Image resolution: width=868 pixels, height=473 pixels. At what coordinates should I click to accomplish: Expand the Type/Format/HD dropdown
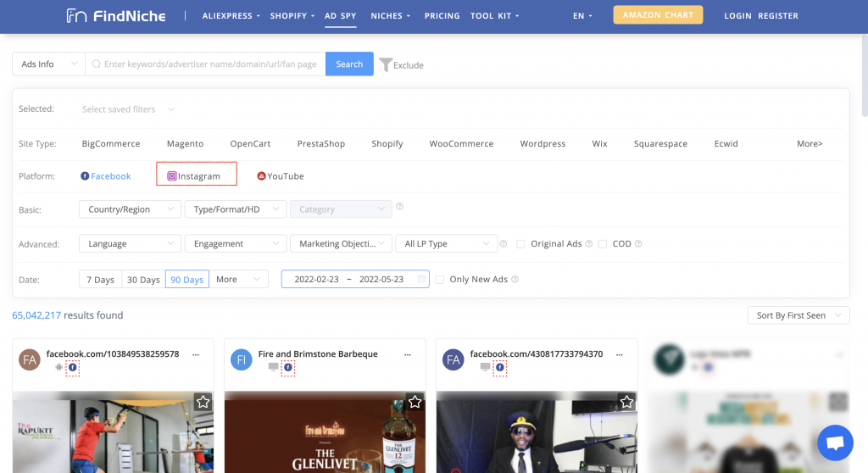(236, 209)
